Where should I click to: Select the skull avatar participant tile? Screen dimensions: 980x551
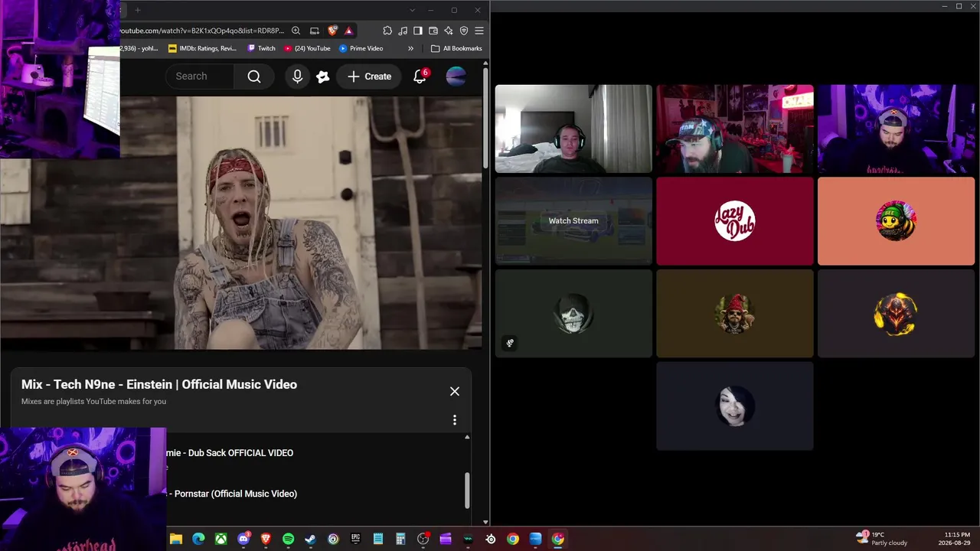(573, 314)
